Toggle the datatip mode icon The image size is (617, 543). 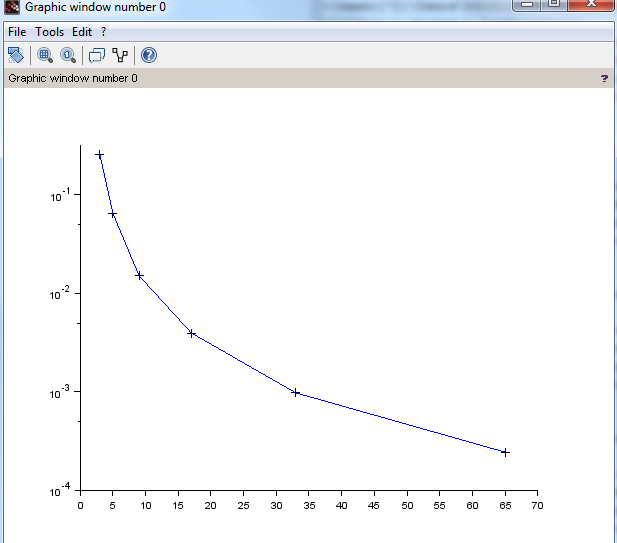coord(97,55)
